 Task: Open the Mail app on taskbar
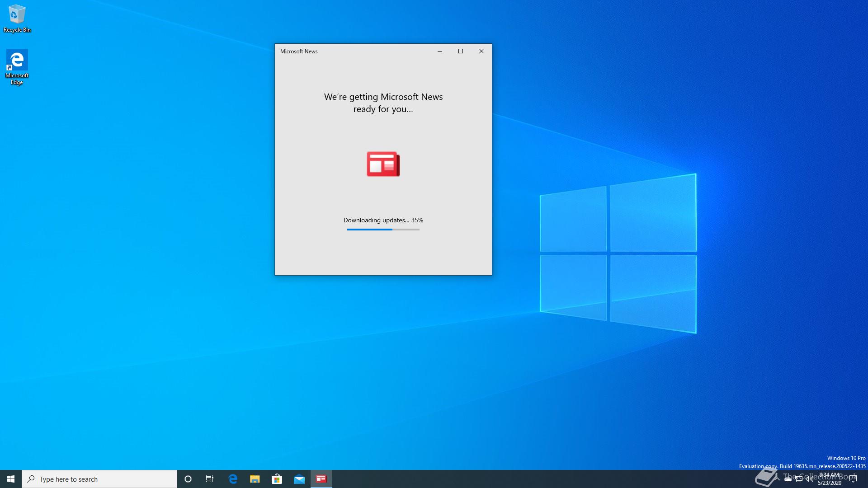coord(299,479)
